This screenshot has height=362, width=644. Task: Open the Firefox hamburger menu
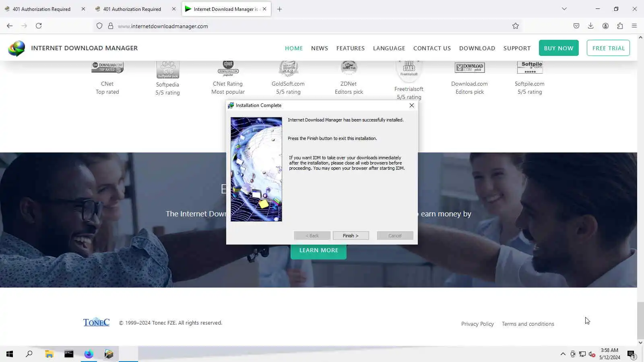pyautogui.click(x=634, y=26)
